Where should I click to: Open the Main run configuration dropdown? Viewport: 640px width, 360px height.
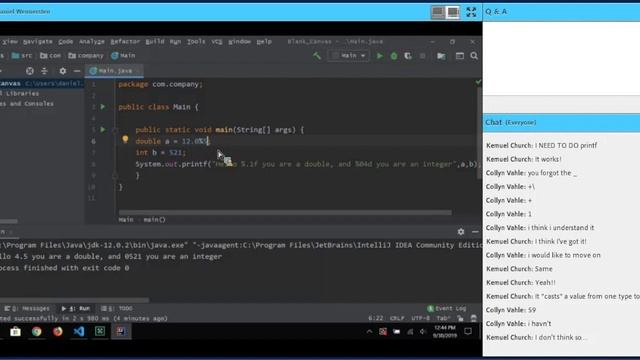[x=348, y=56]
